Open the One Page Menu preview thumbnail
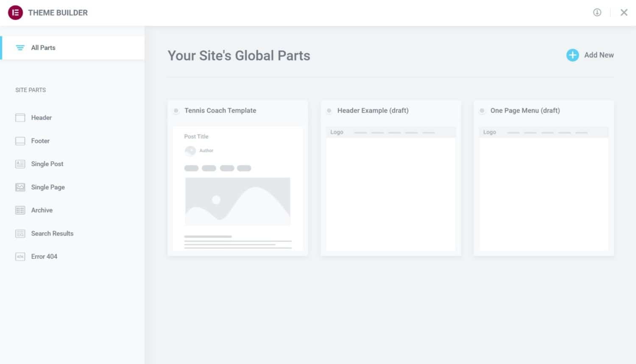This screenshot has height=364, width=636. click(544, 189)
